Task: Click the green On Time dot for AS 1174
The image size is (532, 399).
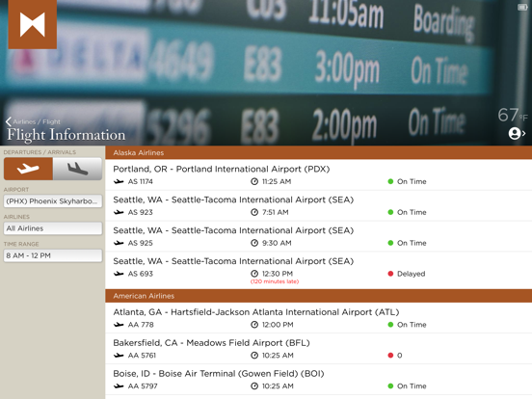Action: click(x=390, y=181)
